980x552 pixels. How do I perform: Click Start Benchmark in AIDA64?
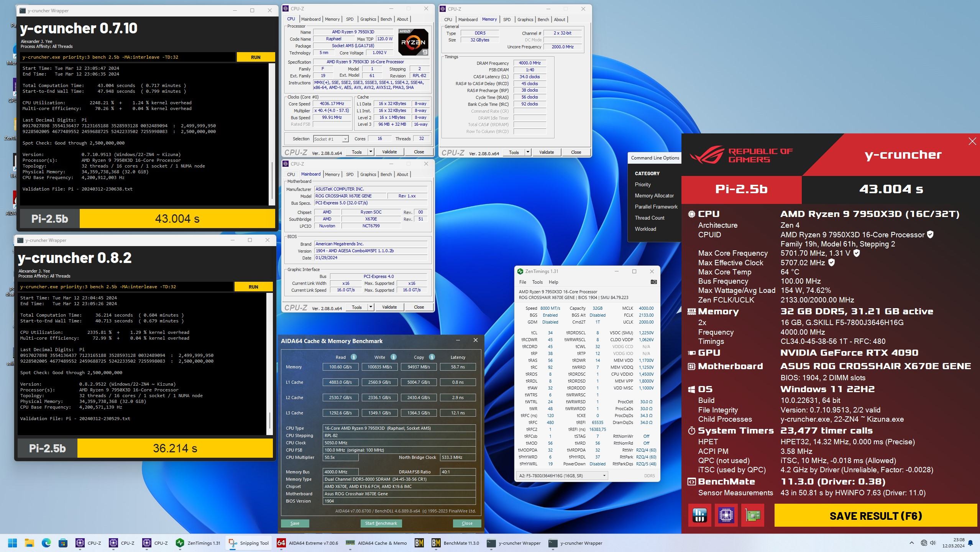(x=381, y=523)
